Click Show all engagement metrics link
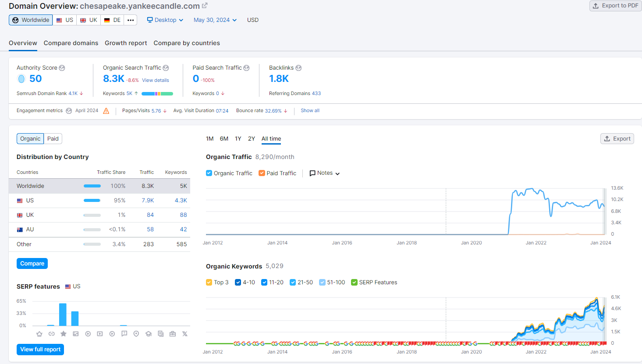 coord(310,111)
